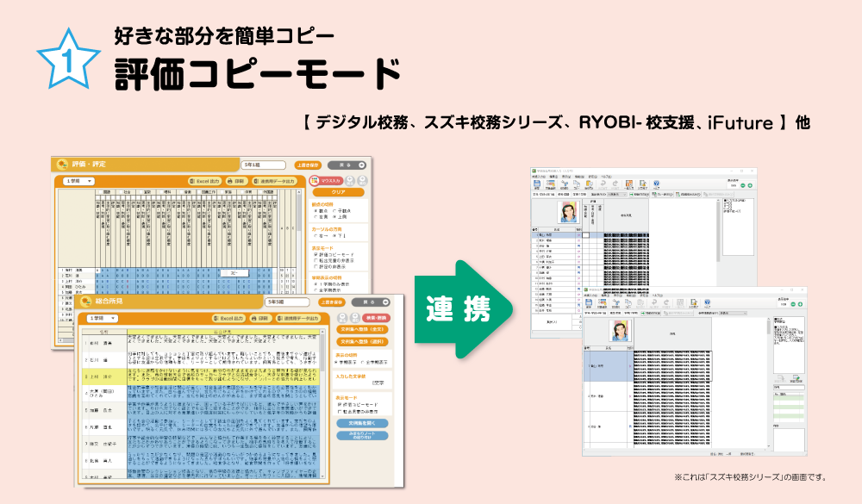Image resolution: width=862 pixels, height=504 pixels.
Task: Click scissors cut icon in upper Suzuki window
Action: 564,184
